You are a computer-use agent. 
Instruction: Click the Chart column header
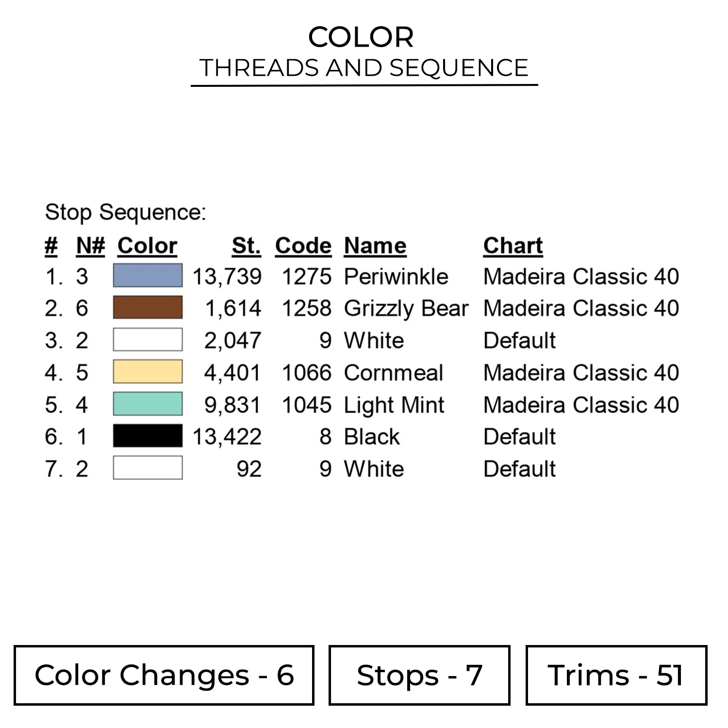[x=513, y=246]
